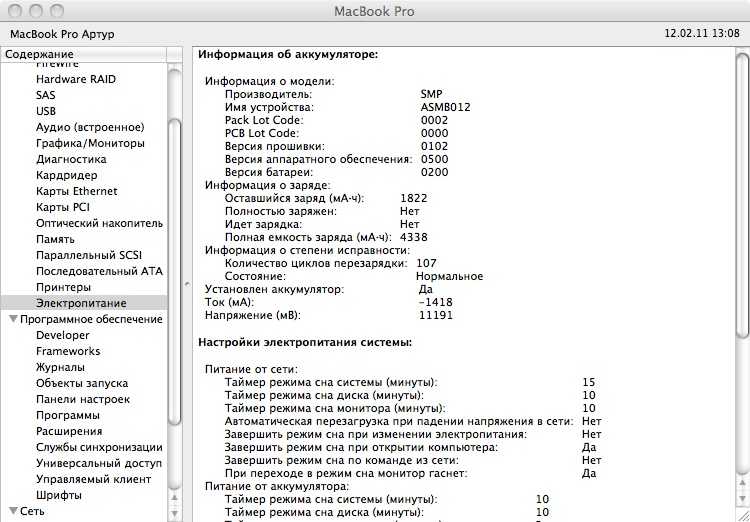Select the highlighted Электропитание row
The image size is (750, 522).
pos(84,303)
